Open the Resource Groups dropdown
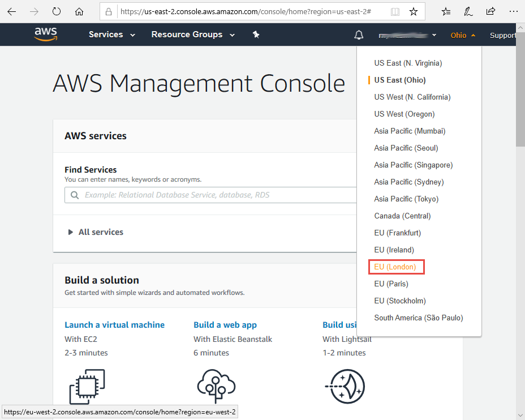This screenshot has width=525, height=420. (x=193, y=35)
